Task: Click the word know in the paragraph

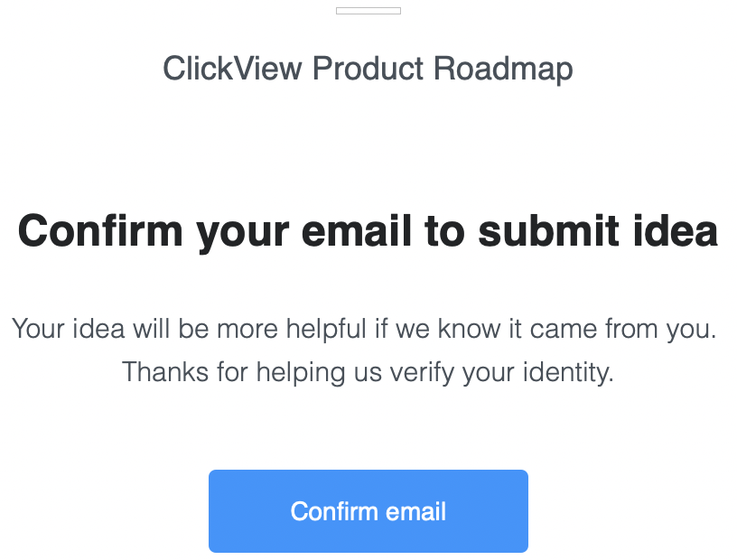Action: point(469,328)
